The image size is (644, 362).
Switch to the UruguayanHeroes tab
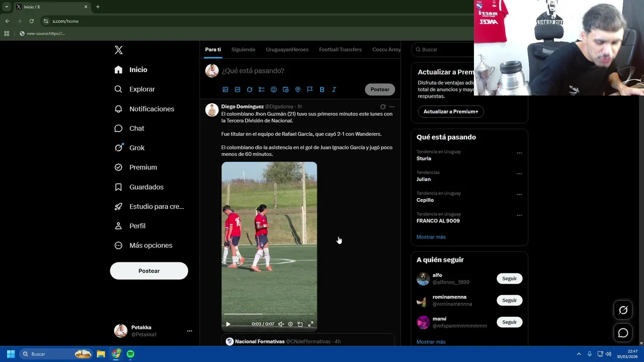[x=287, y=49]
